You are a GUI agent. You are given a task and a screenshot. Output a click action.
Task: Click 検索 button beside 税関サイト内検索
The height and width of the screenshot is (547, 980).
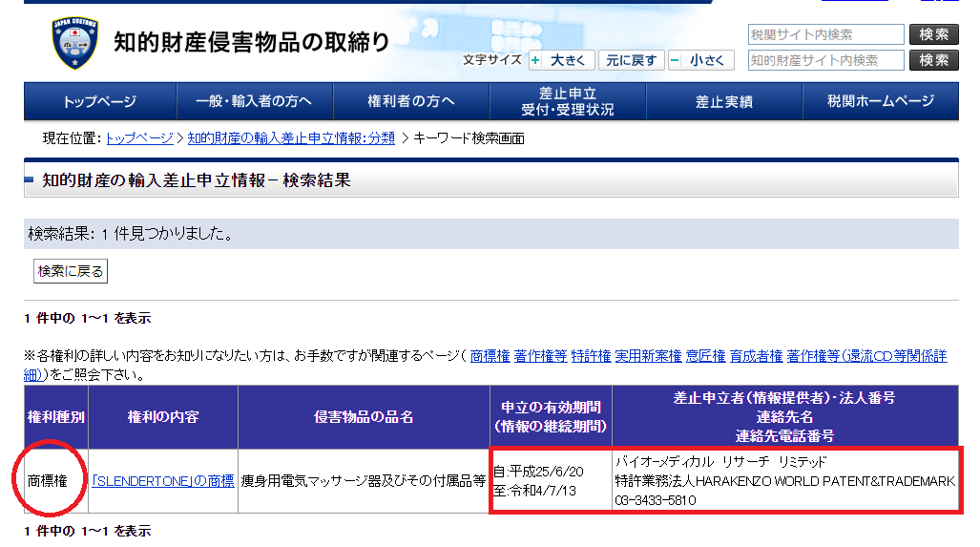934,34
